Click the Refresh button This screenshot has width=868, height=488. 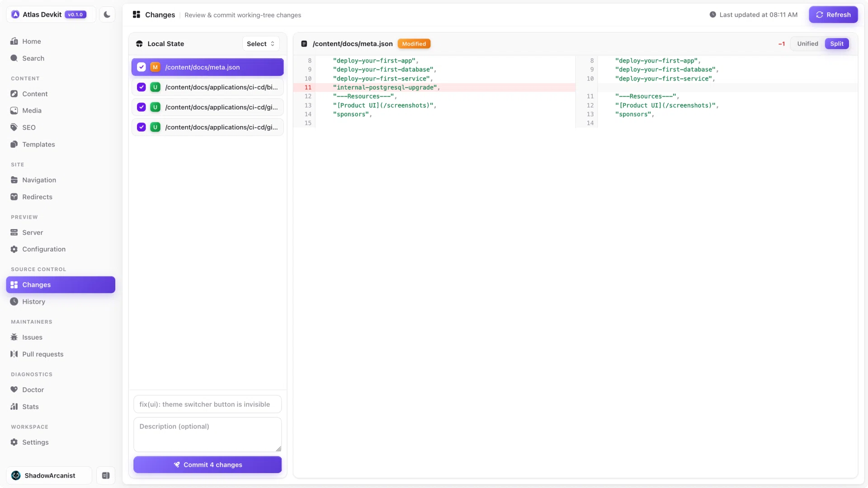pos(833,14)
